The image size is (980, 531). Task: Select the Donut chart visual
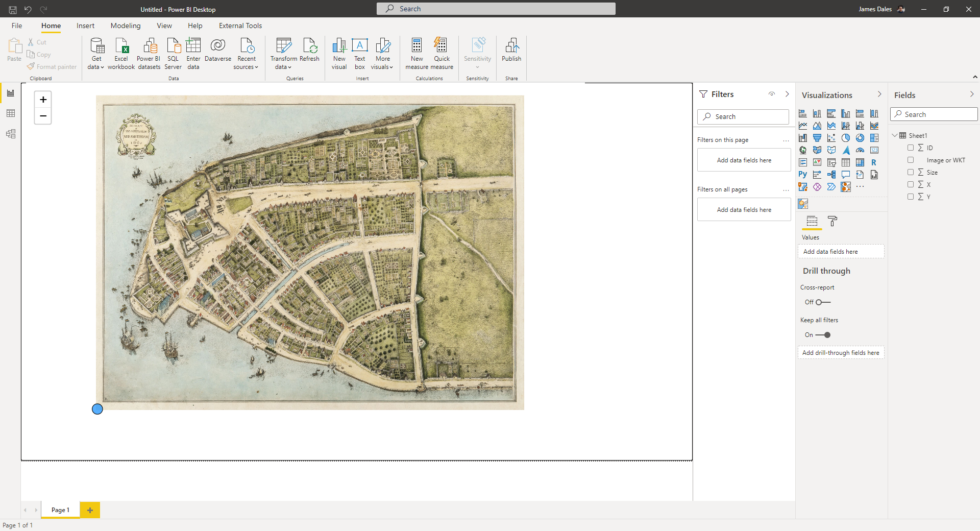tap(860, 138)
